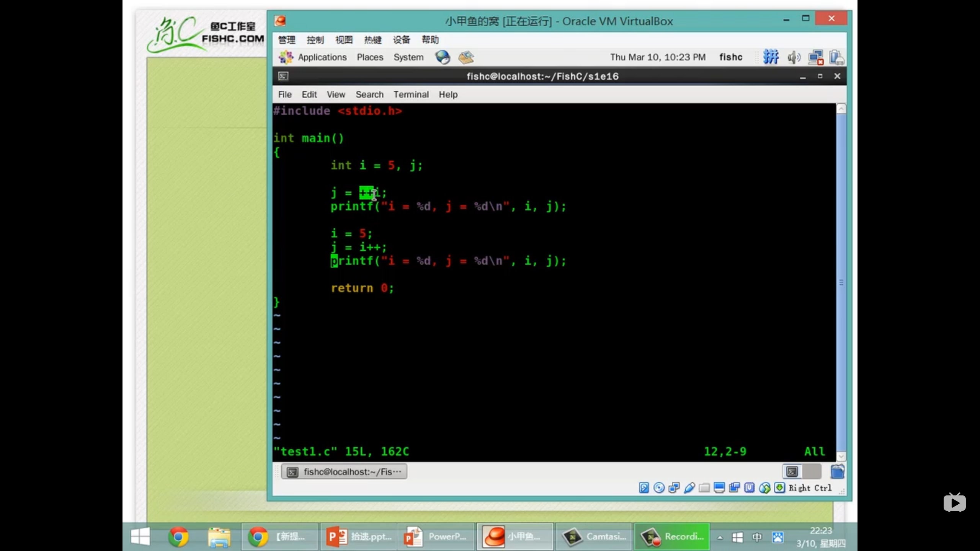Viewport: 980px width, 551px height.
Task: Click VirtualBox hard disk activity indicator
Action: pyautogui.click(x=644, y=488)
